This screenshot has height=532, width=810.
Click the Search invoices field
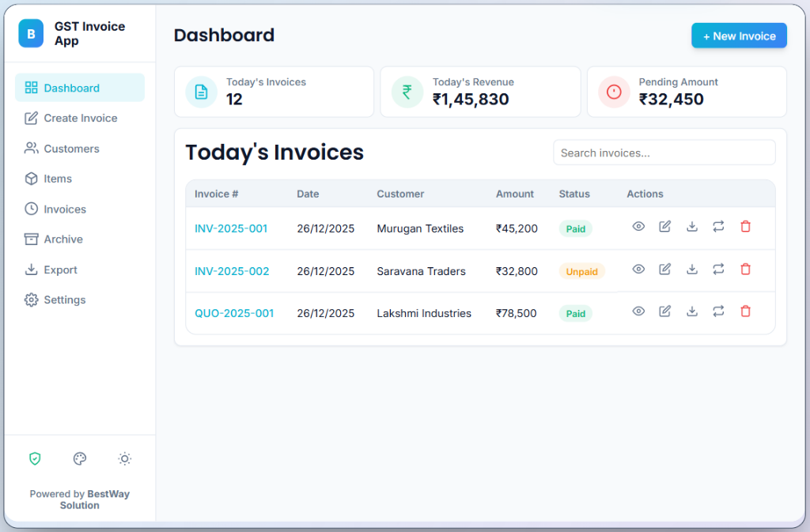(664, 153)
